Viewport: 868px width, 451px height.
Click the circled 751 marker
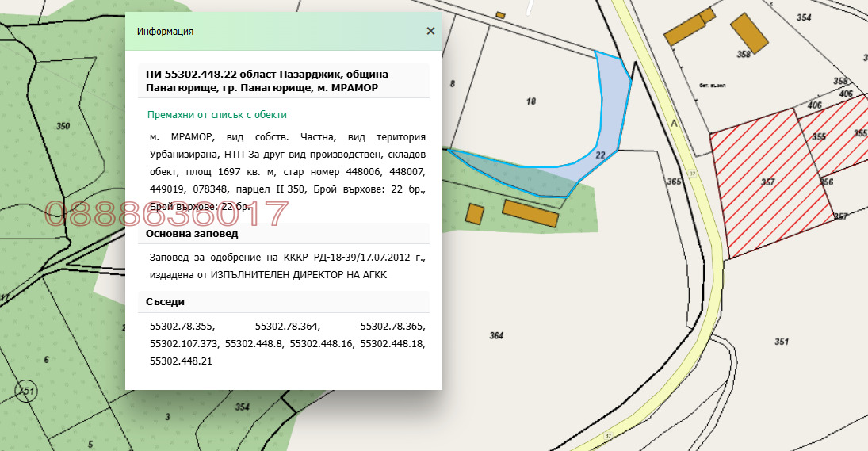(x=26, y=391)
